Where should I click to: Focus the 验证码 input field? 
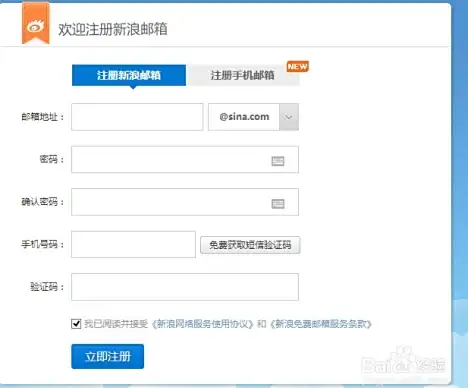pos(185,287)
